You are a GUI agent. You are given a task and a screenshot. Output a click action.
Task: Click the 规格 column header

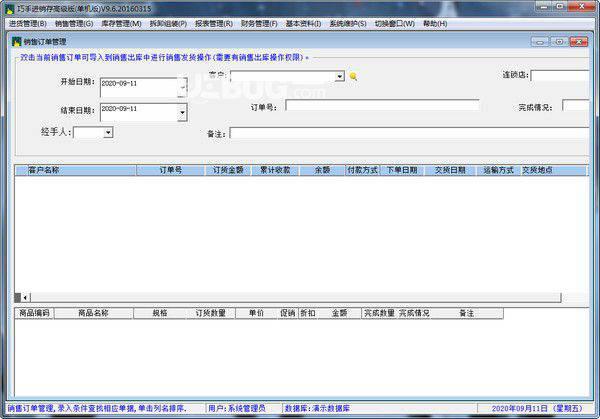[160, 313]
